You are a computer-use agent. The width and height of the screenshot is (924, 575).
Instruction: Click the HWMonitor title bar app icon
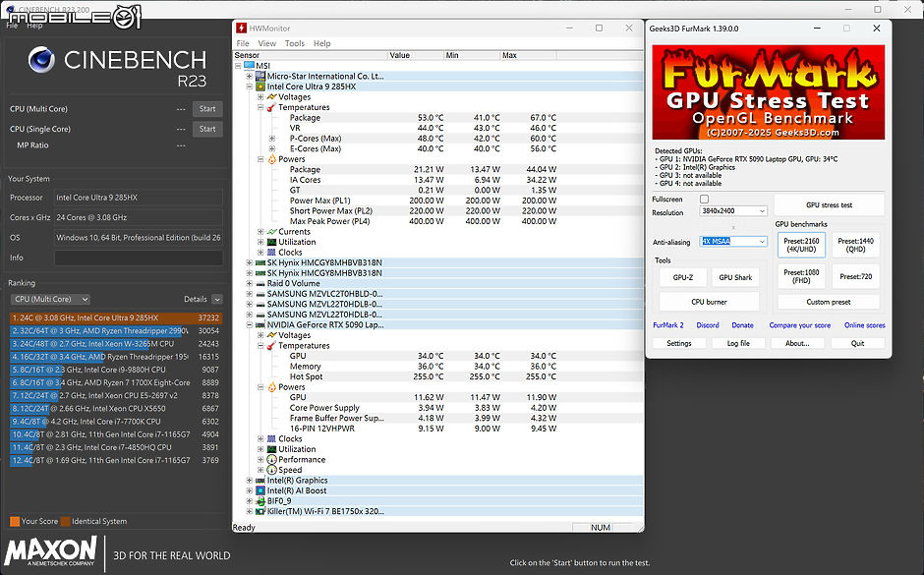click(241, 29)
